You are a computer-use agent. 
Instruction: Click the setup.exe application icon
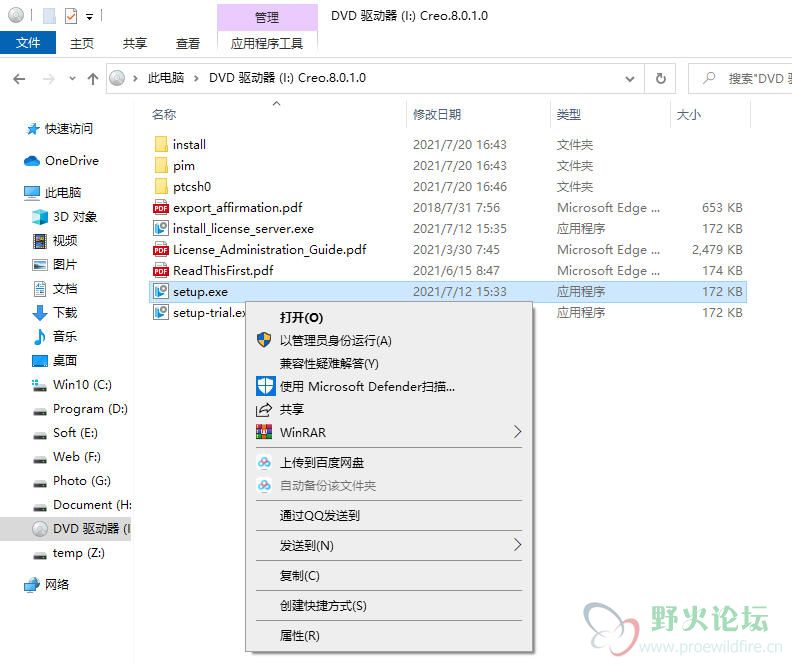[161, 291]
